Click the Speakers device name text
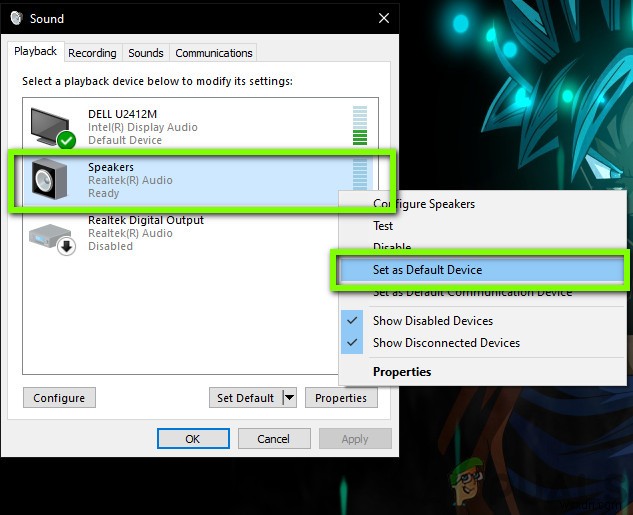633x515 pixels. click(x=111, y=167)
